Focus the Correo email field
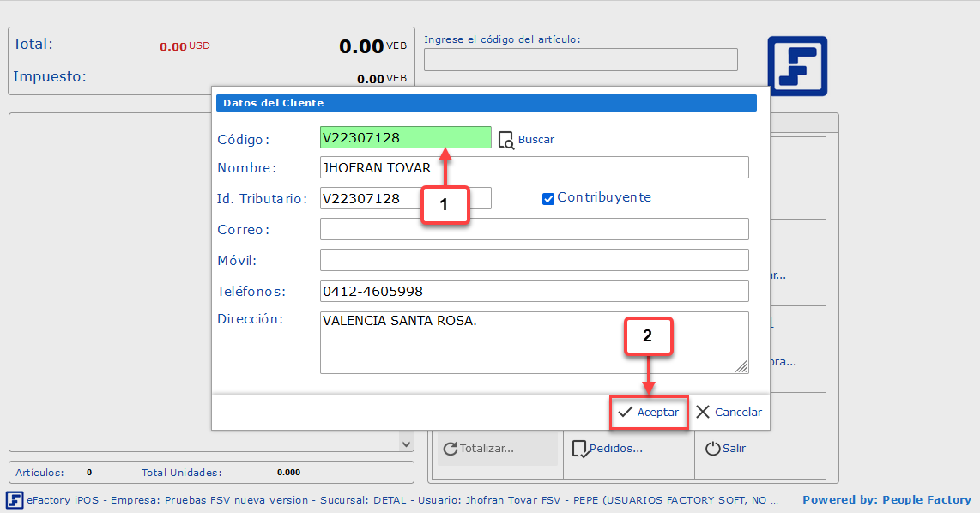Screen dimensions: 980x513 coord(534,230)
